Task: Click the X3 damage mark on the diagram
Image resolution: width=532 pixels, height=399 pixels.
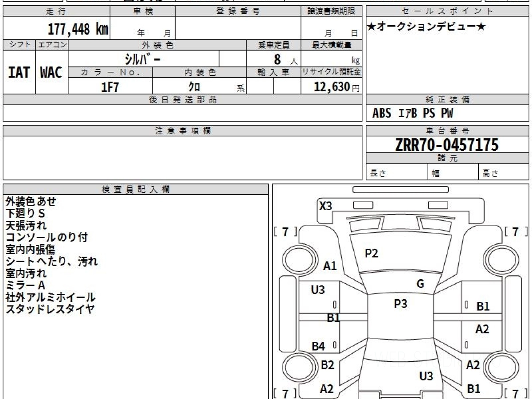Action: 326,206
